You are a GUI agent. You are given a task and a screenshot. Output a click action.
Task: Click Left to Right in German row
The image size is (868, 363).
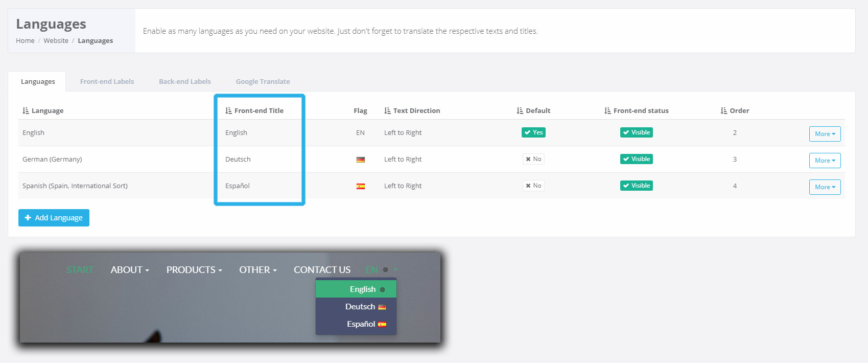[x=403, y=160]
